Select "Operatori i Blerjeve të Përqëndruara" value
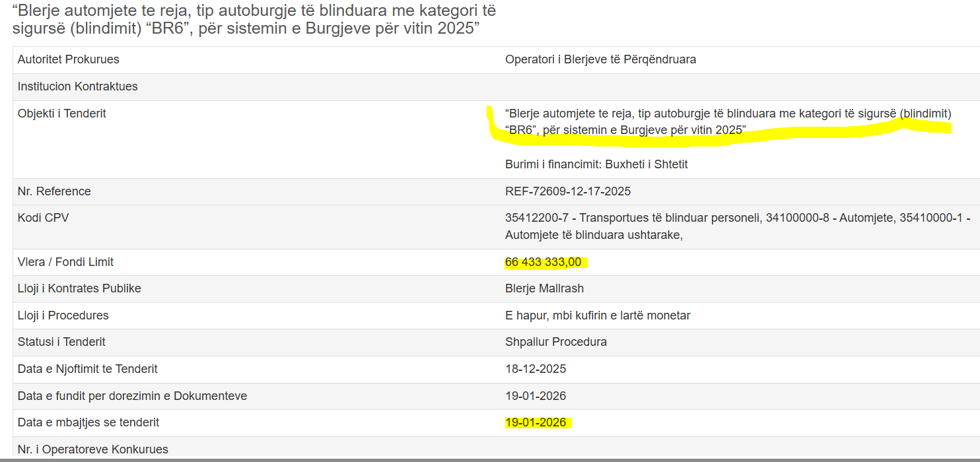Screen dimensions: 980x462 coord(600,59)
